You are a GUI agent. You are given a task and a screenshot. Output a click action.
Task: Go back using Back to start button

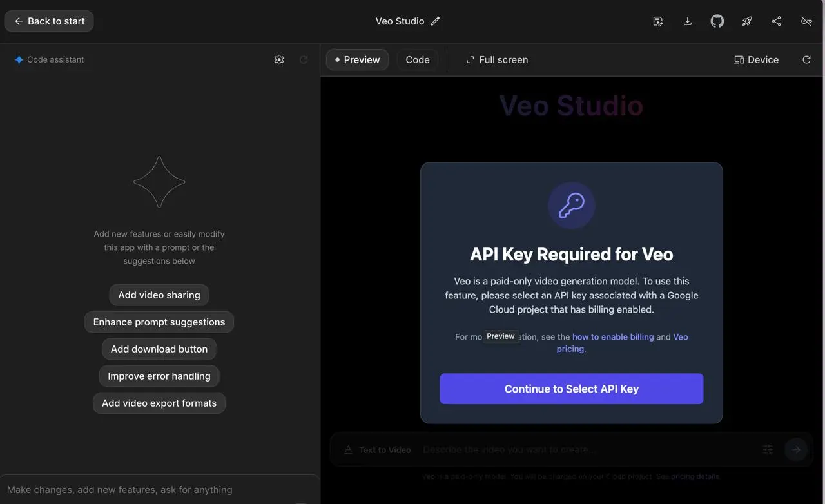[x=49, y=21]
